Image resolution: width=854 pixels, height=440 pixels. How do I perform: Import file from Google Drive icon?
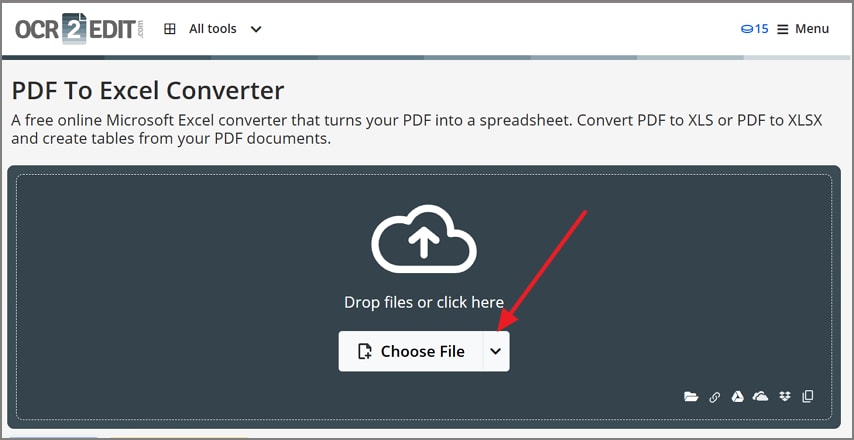coord(737,396)
